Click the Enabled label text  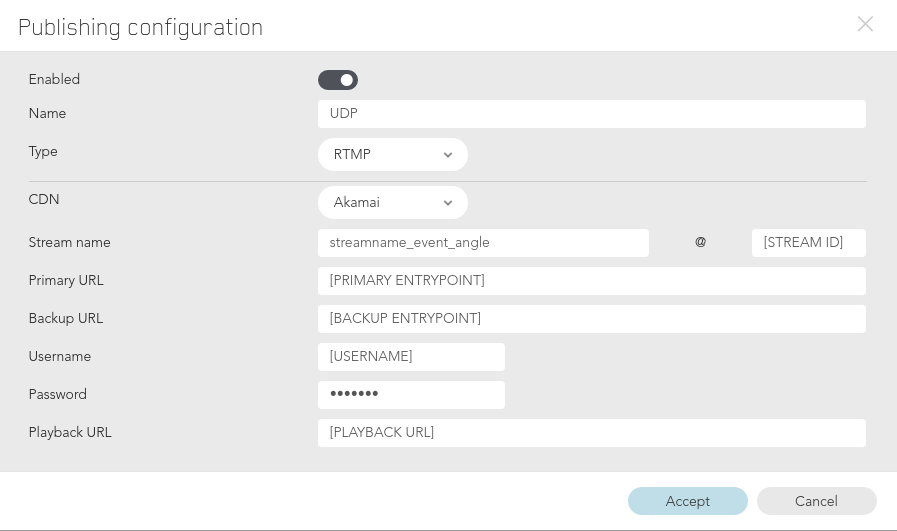click(54, 79)
